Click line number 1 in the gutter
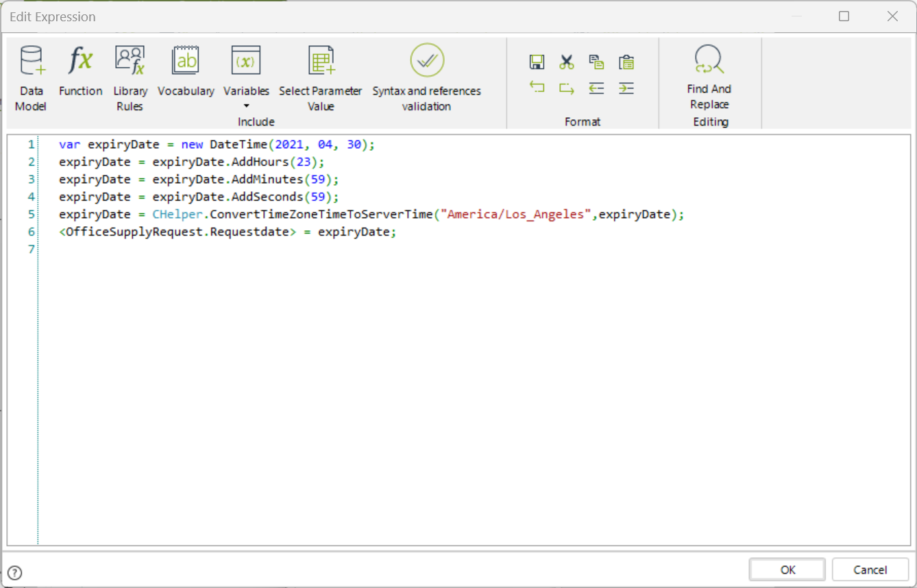 [31, 145]
